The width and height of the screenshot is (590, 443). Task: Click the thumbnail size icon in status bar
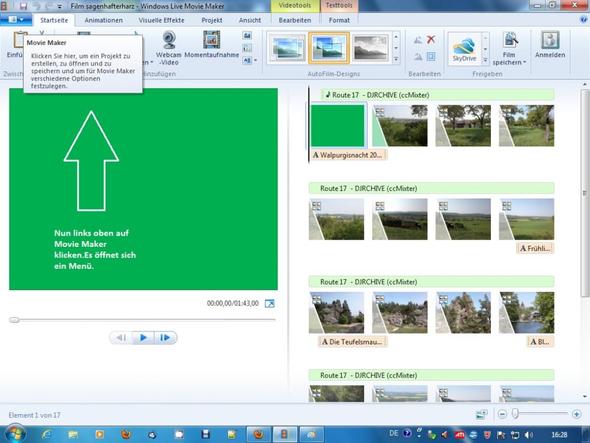pos(482,414)
